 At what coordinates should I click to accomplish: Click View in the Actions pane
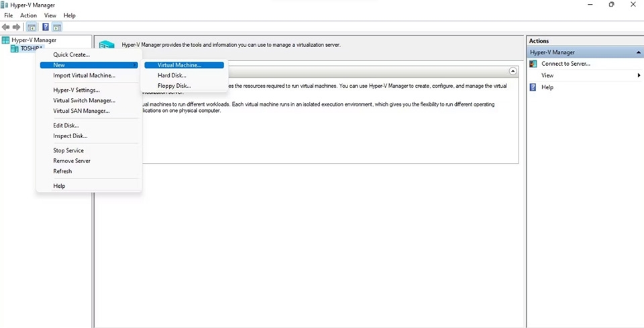pos(547,76)
